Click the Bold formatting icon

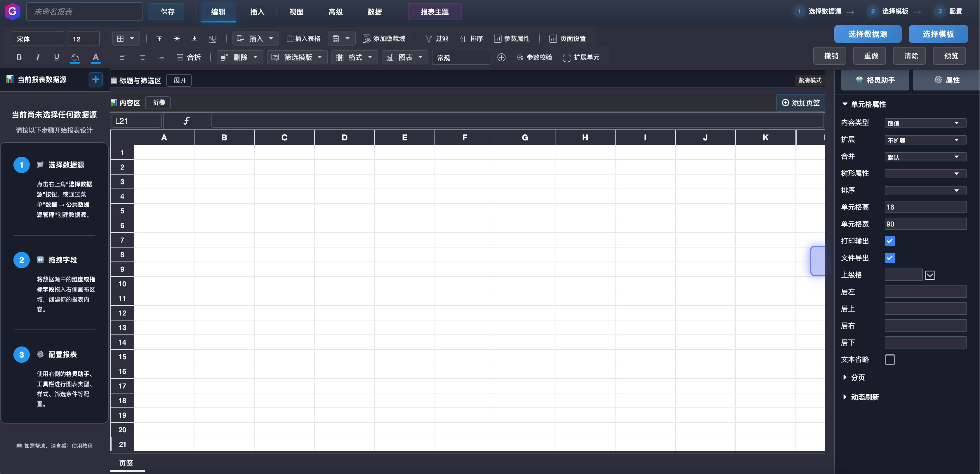coord(19,57)
